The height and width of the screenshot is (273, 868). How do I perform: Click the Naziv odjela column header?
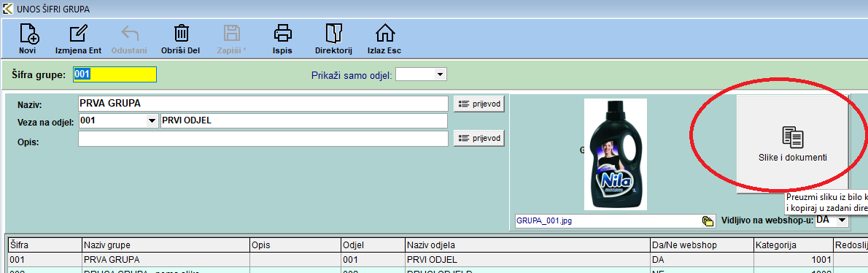click(527, 245)
